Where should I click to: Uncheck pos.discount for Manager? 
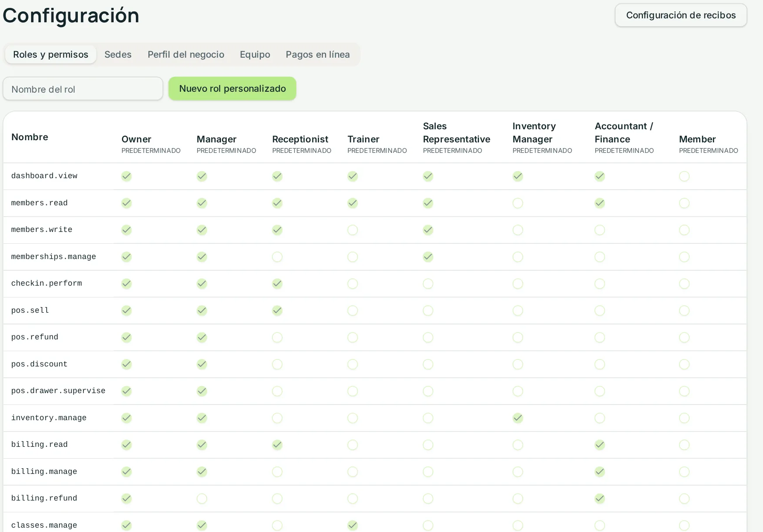[201, 364]
